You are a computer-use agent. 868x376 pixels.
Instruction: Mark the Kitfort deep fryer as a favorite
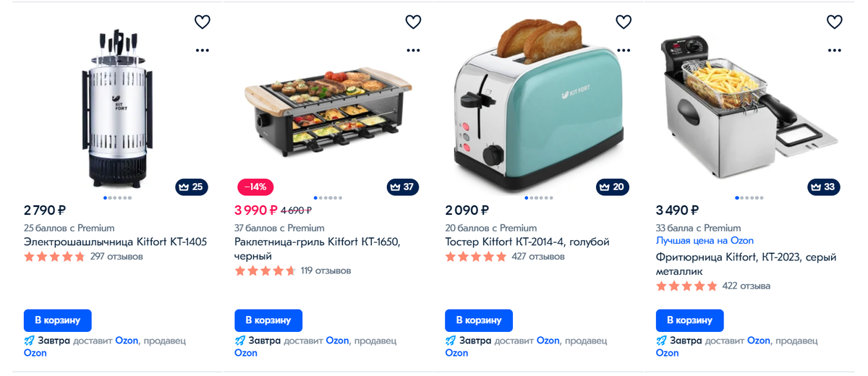(834, 22)
